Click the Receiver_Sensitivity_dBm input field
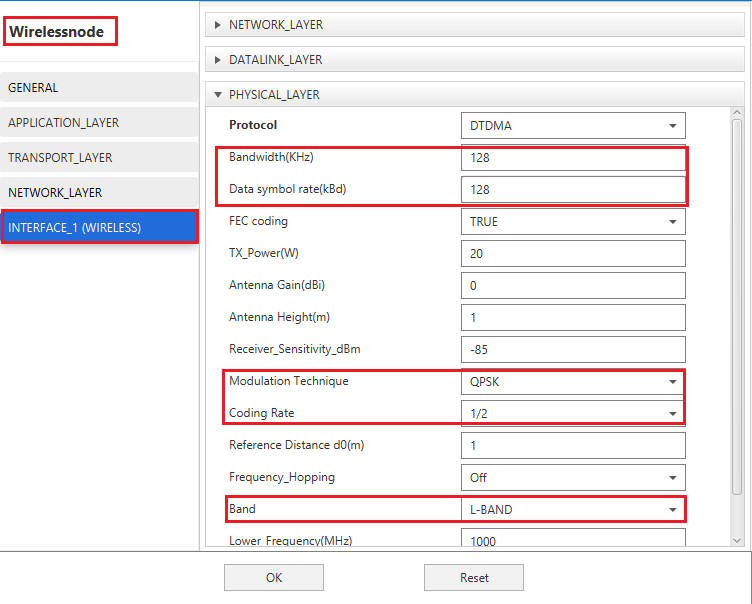Image resolution: width=752 pixels, height=604 pixels. 572,349
